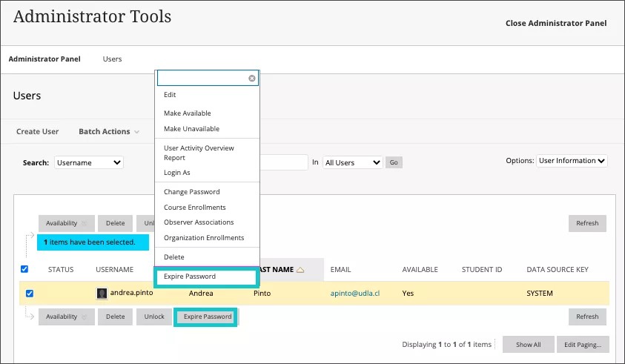Open the Username search field dropdown
Image resolution: width=625 pixels, height=364 pixels.
89,162
